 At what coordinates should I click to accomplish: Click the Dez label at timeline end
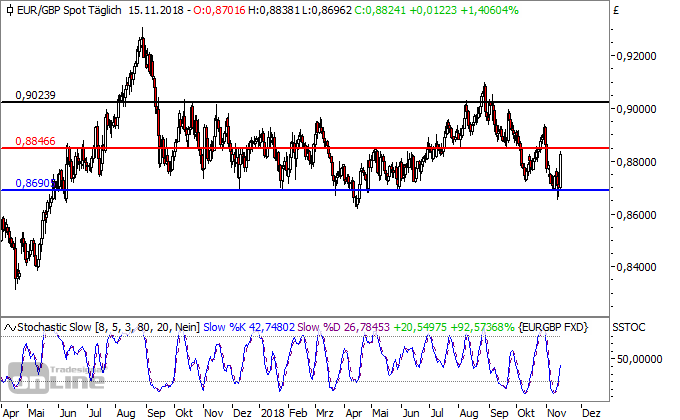[591, 413]
